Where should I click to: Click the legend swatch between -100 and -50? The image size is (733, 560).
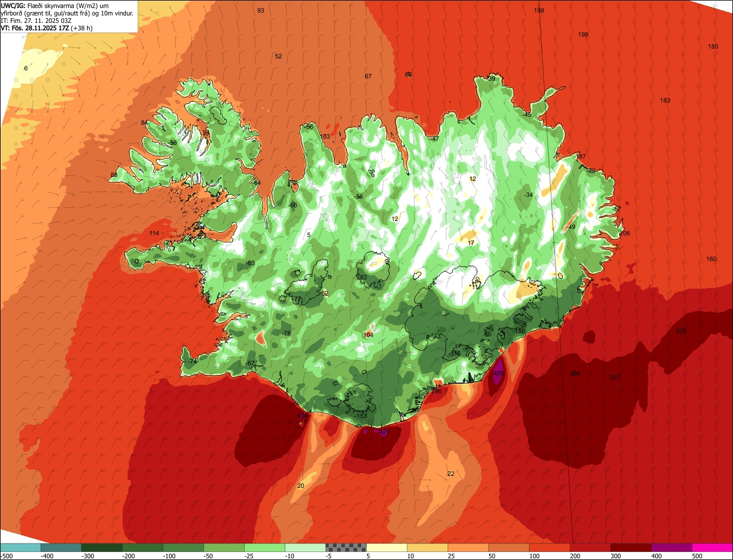tap(183, 547)
